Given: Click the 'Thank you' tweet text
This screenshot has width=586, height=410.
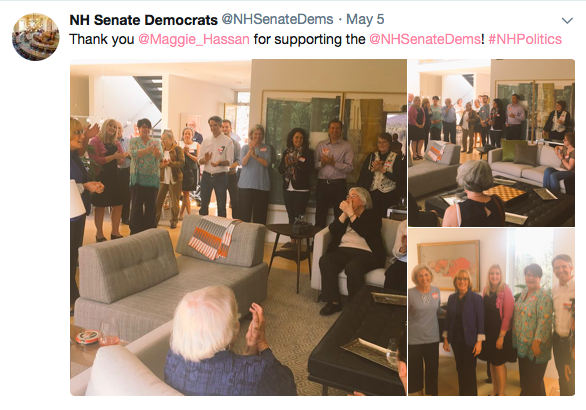Looking at the screenshot, I should (x=102, y=39).
